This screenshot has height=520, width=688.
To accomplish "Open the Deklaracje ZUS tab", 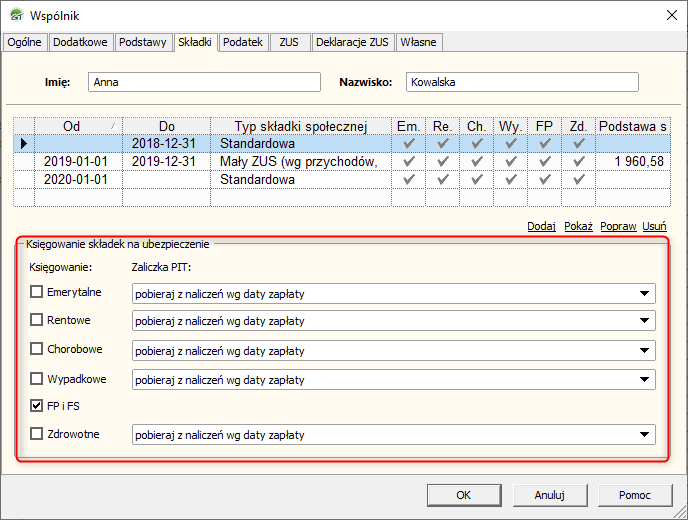I will (353, 42).
